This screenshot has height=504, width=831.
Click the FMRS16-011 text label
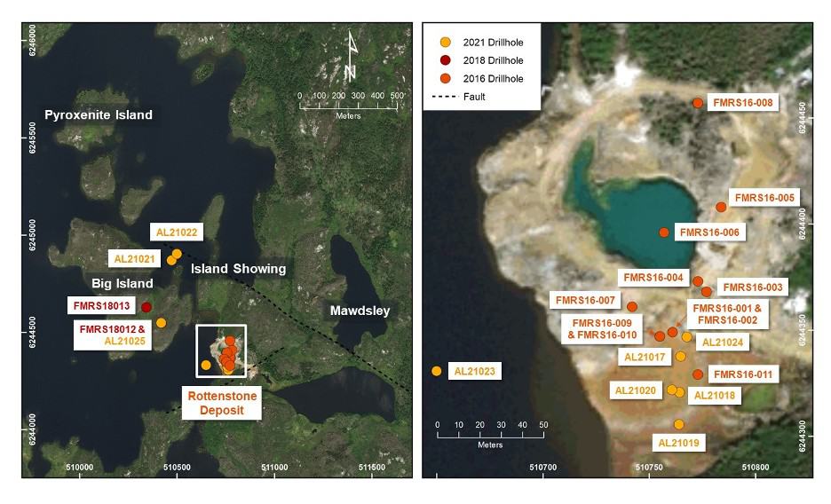tap(745, 374)
